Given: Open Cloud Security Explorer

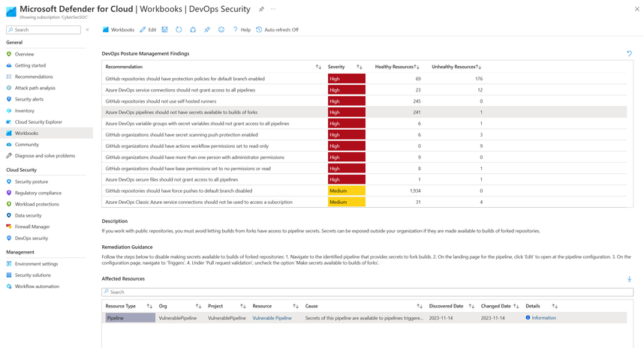Looking at the screenshot, I should [38, 122].
